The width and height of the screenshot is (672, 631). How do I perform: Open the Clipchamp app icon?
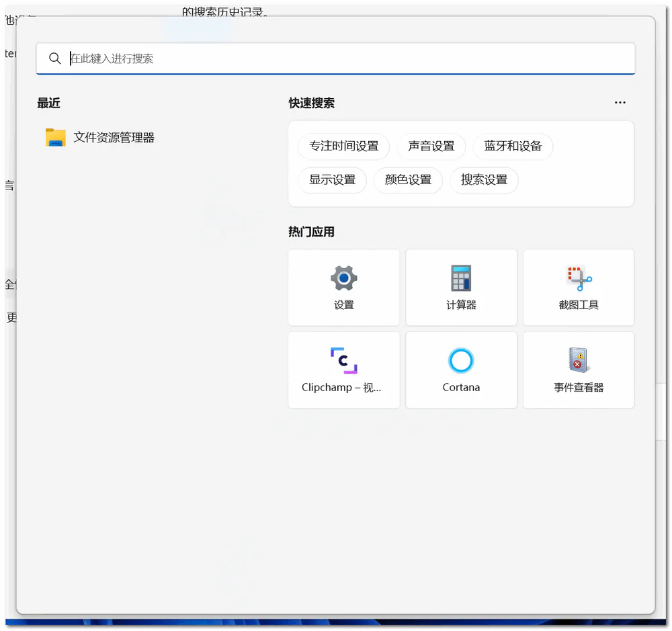point(343,360)
